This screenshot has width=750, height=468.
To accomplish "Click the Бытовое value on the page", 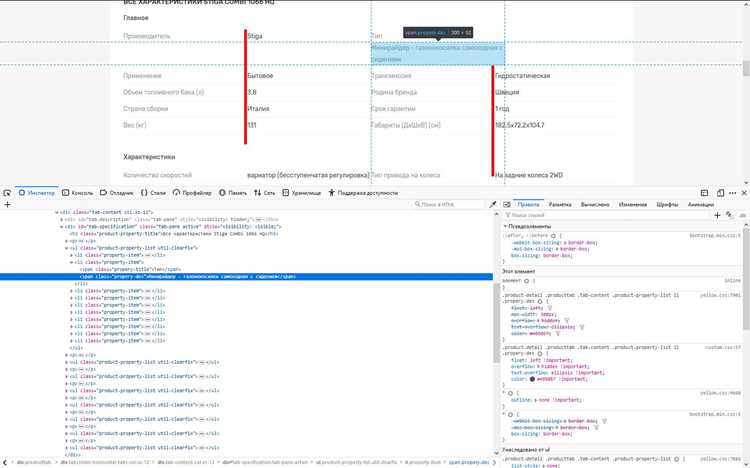I will (260, 76).
